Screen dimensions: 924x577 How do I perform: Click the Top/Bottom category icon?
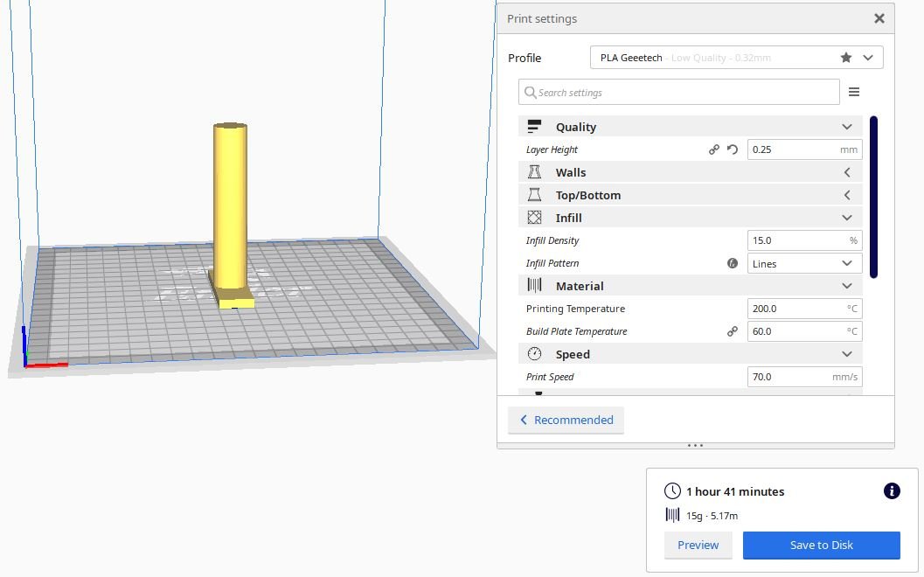[534, 194]
